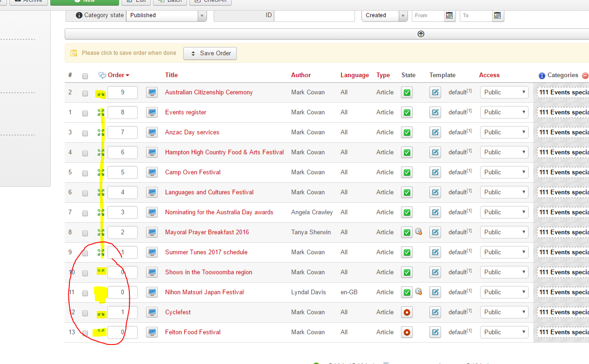The image size is (589, 364).
Task: Open Access dropdown for Mayoral Prayer Breakfast 2016
Action: click(x=504, y=232)
